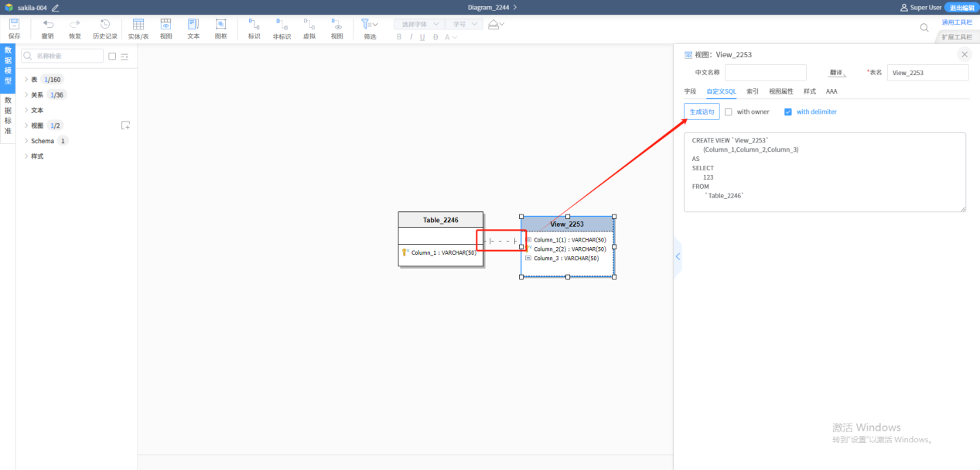Switch to the 自定义SQL tab
Screen dimensions: 980x470
[x=721, y=91]
